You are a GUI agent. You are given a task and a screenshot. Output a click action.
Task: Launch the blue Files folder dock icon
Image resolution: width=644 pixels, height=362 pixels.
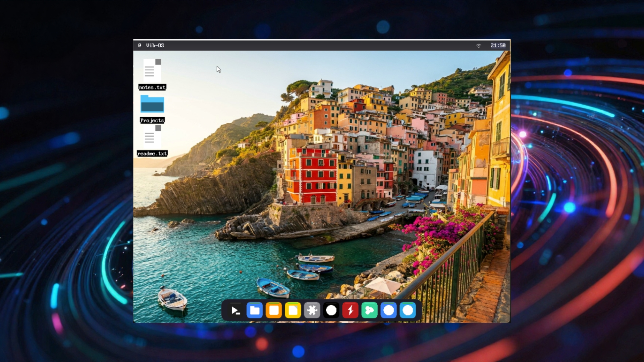255,310
